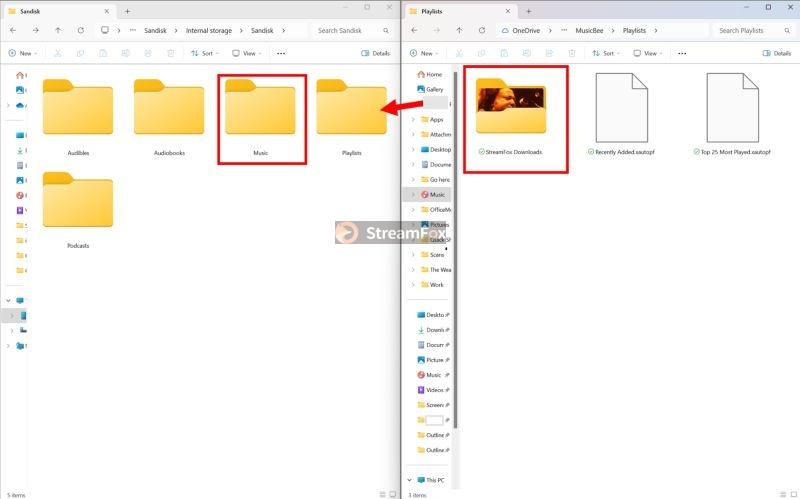Add a new tab in Sandisk window

tap(128, 11)
